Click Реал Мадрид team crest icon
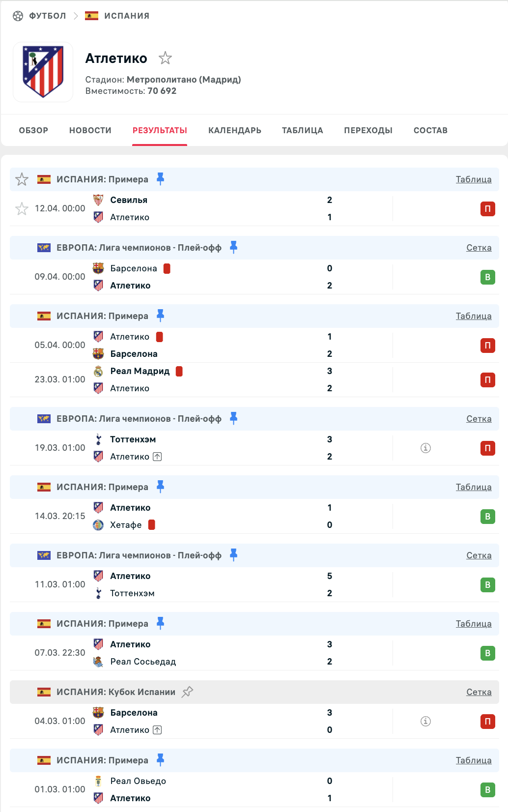Image resolution: width=508 pixels, height=812 pixels. tap(98, 371)
